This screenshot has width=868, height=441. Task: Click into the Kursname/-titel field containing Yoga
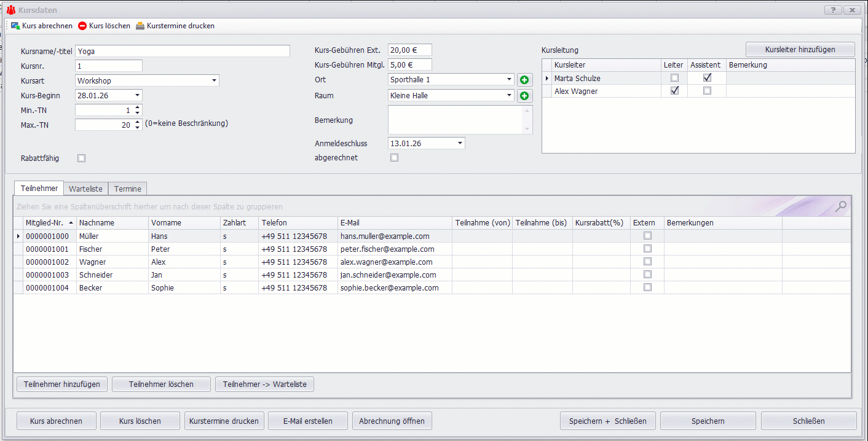click(x=182, y=52)
